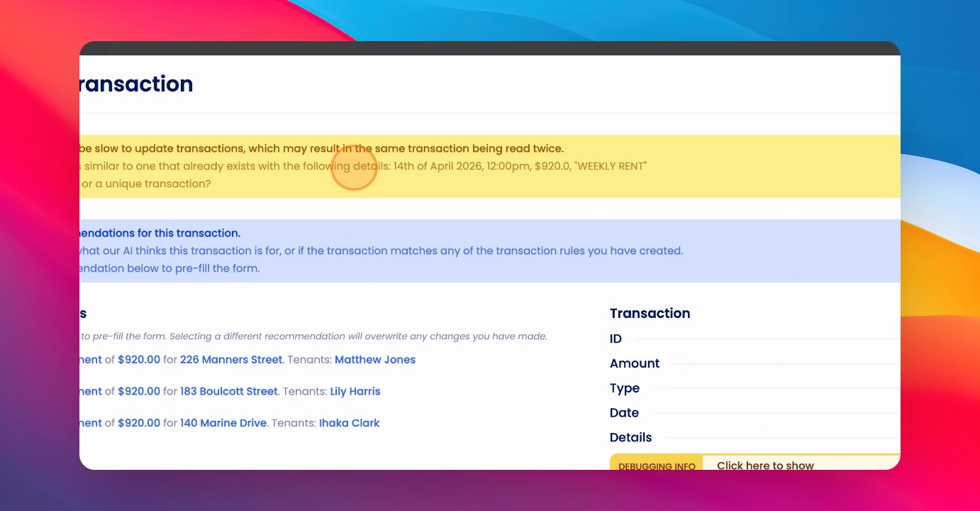Click the 'recommendation below to pre-fill' text
This screenshot has height=511, width=980.
170,268
